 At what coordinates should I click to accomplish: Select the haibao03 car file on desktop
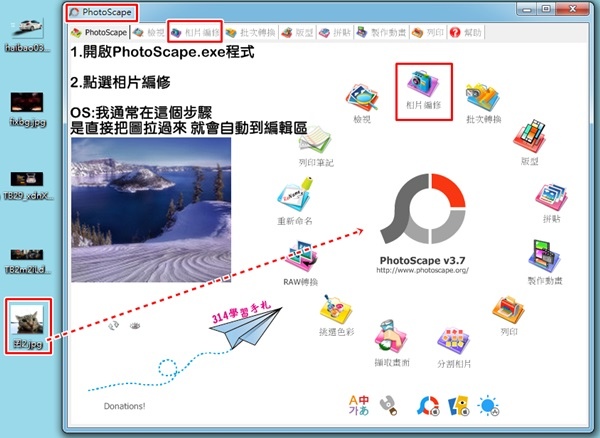(x=27, y=35)
